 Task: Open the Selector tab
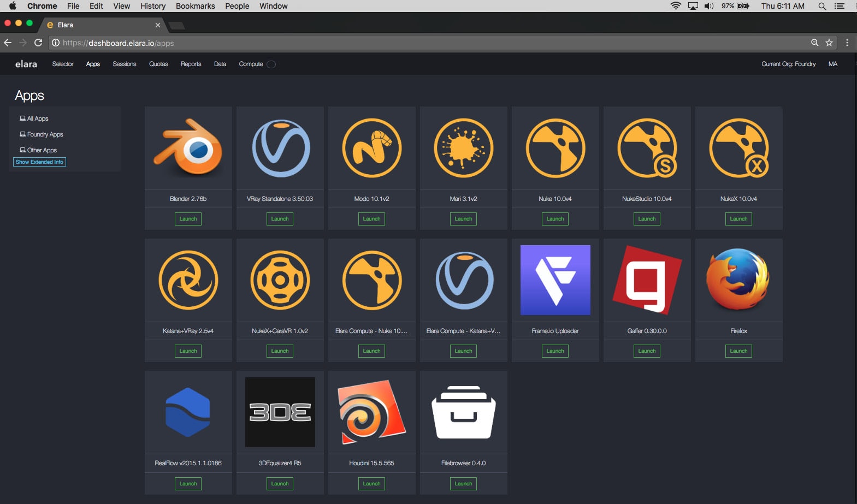coord(63,64)
